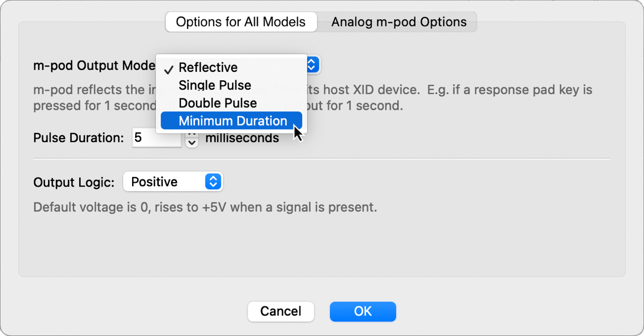Image resolution: width=644 pixels, height=336 pixels.
Task: Click the Default voltage description text
Action: coord(205,207)
